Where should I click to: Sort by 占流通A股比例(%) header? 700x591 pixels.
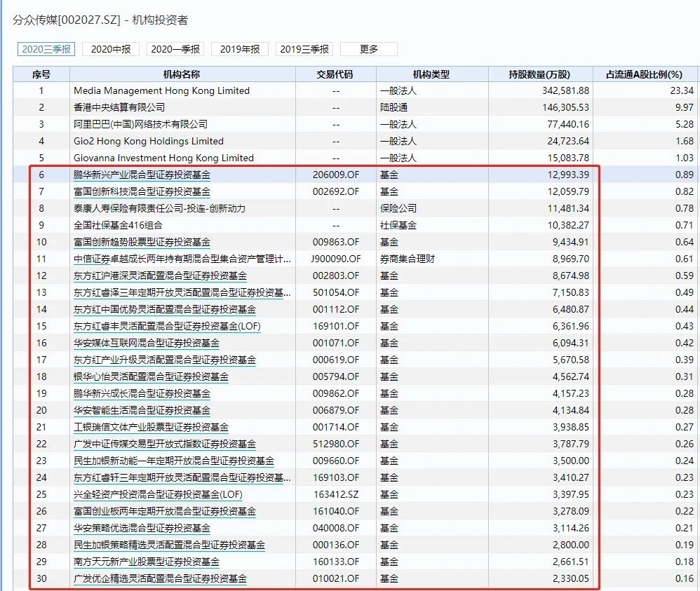tap(645, 74)
